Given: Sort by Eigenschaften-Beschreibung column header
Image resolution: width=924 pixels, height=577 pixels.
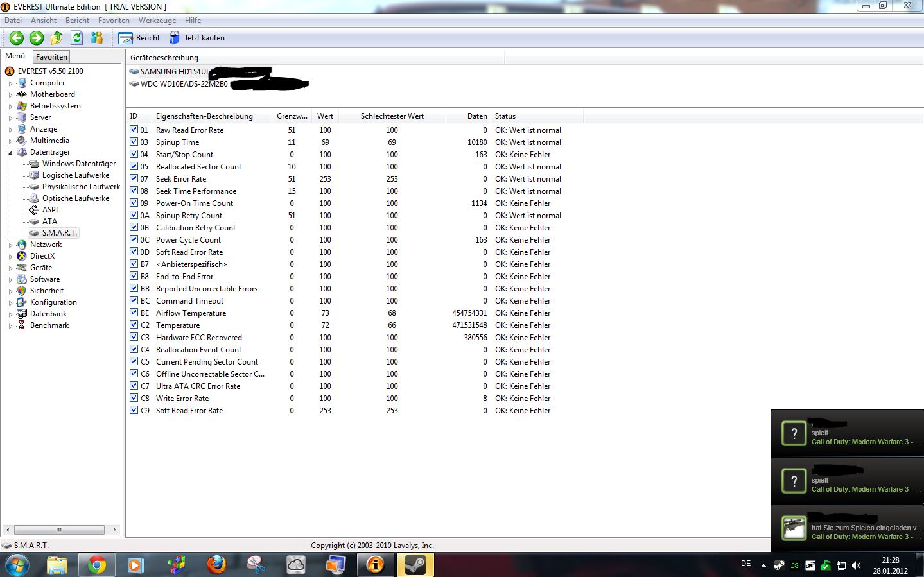Looking at the screenshot, I should pos(211,116).
